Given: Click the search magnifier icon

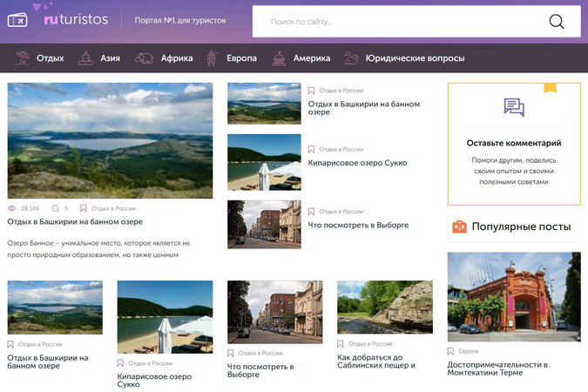Looking at the screenshot, I should 557,22.
